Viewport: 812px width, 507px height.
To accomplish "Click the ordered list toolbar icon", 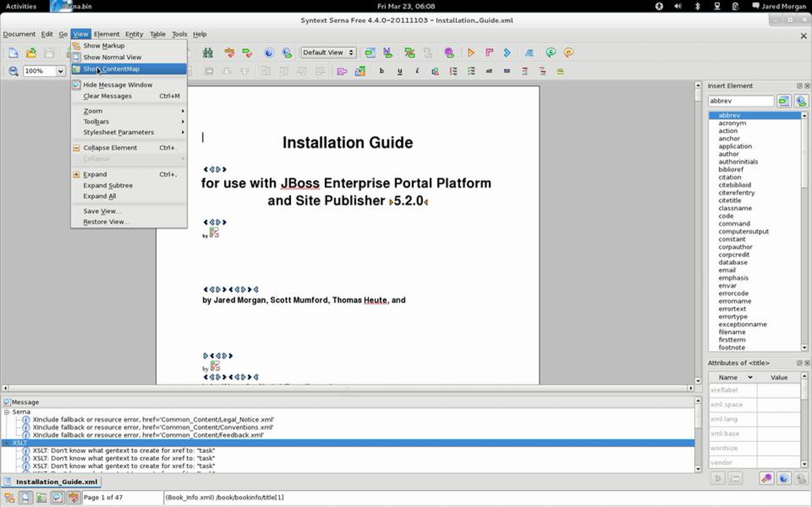I will 453,71.
